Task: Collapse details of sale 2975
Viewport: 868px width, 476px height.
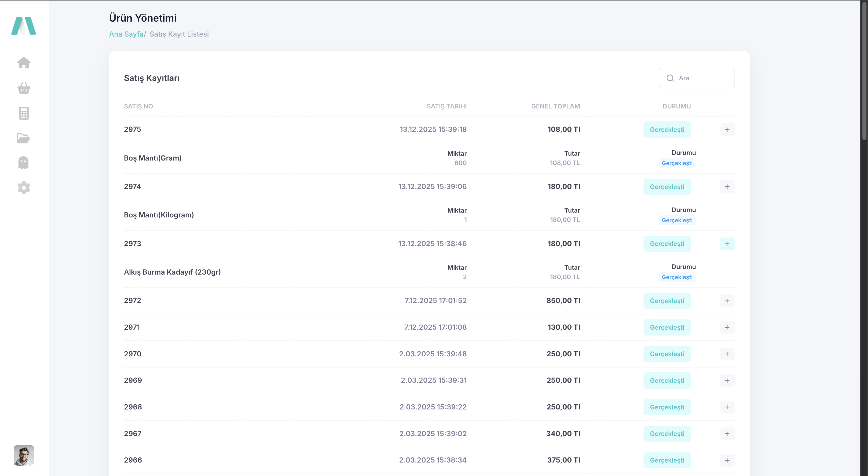Action: pos(727,130)
